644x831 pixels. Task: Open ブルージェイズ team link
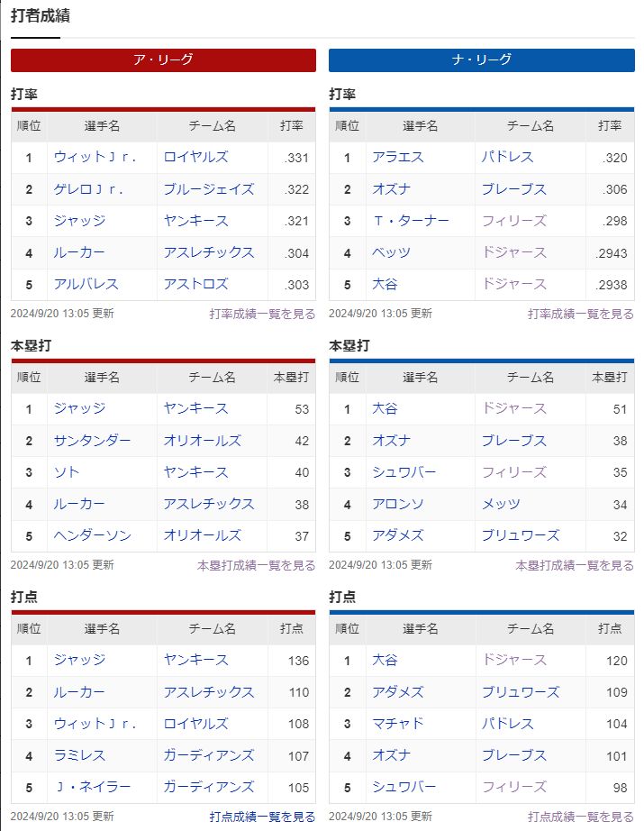point(209,189)
